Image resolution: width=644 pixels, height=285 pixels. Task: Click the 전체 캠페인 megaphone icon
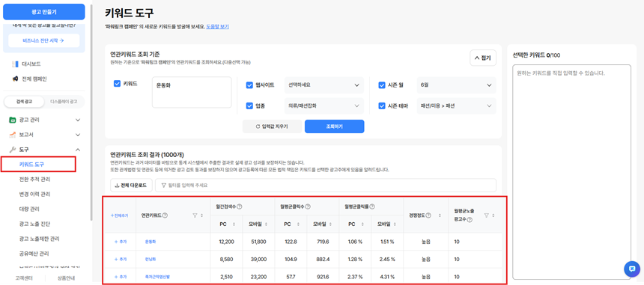click(x=15, y=79)
